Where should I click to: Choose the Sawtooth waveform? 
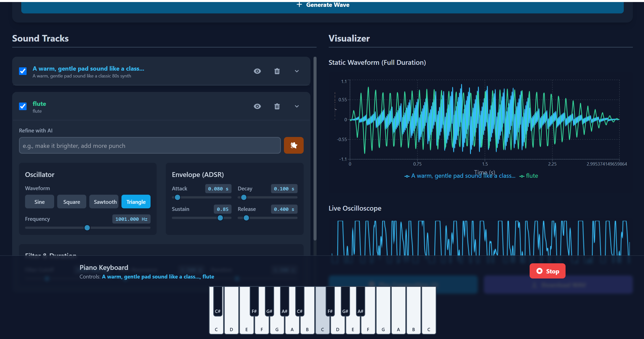coord(104,202)
